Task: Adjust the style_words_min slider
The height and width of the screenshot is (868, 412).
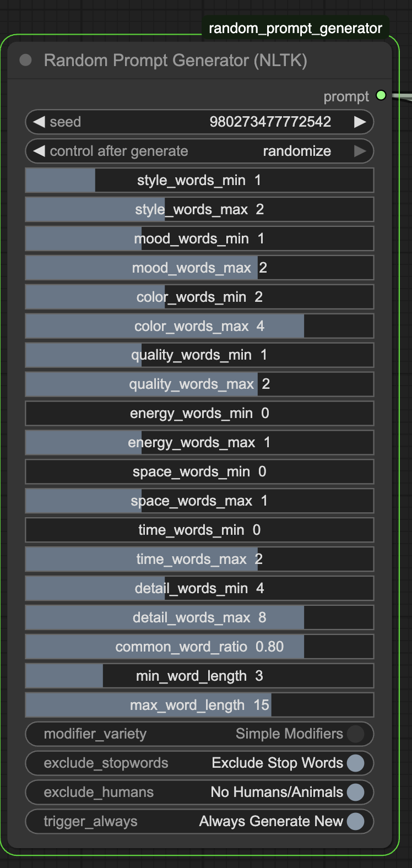Action: click(x=199, y=180)
